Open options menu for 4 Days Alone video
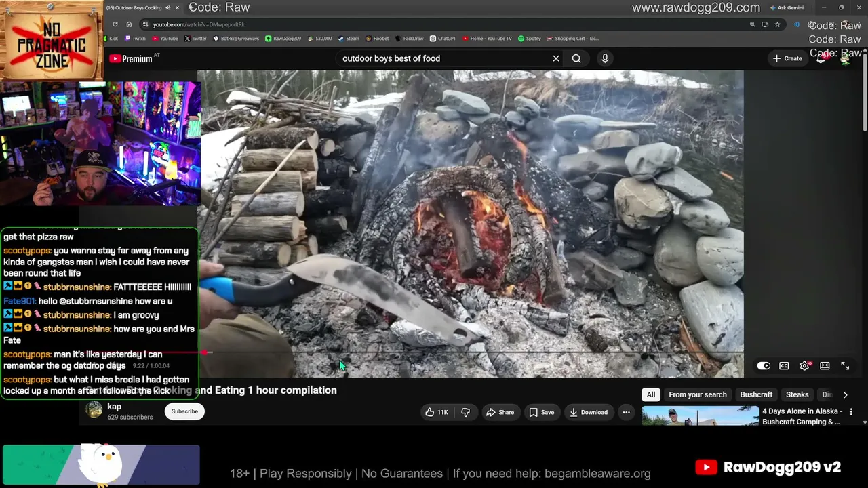 click(851, 411)
